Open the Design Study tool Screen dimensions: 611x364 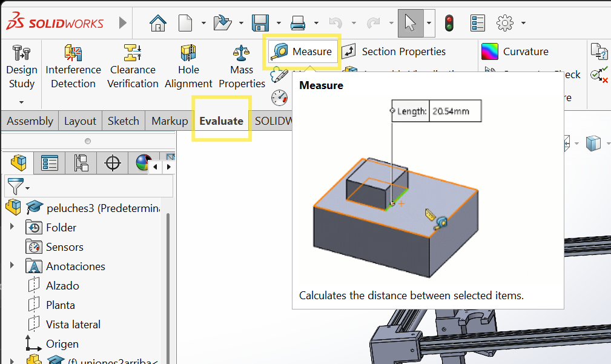click(21, 67)
